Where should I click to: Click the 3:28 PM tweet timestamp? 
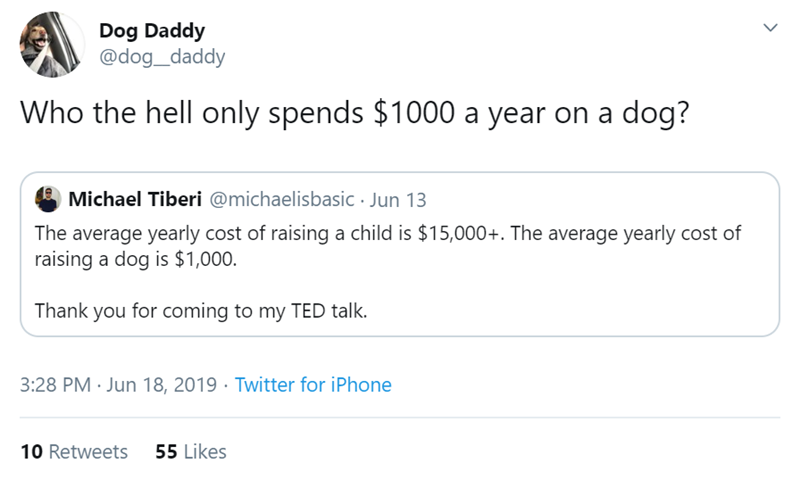coord(52,385)
